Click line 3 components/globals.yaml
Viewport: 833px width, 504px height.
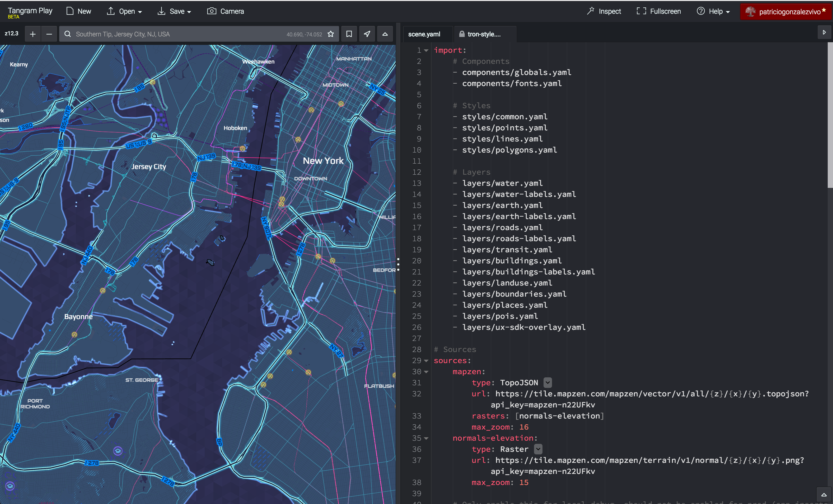pyautogui.click(x=517, y=72)
